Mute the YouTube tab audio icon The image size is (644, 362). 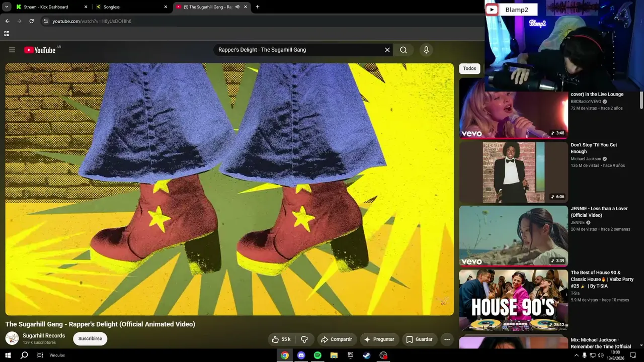(x=237, y=7)
